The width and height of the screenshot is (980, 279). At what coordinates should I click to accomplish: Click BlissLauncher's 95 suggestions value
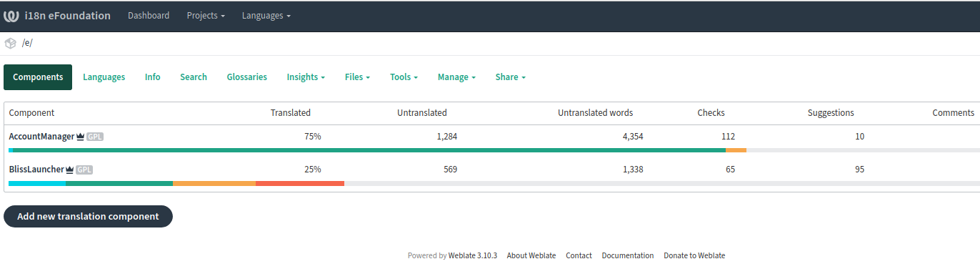point(859,170)
